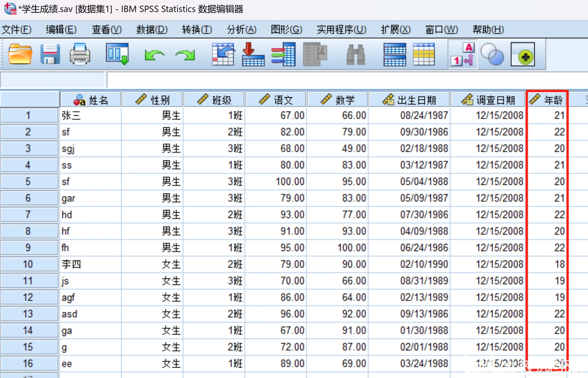Viewport: 588px width, 378px height.
Task: Click name cell agf
Action: pos(90,298)
